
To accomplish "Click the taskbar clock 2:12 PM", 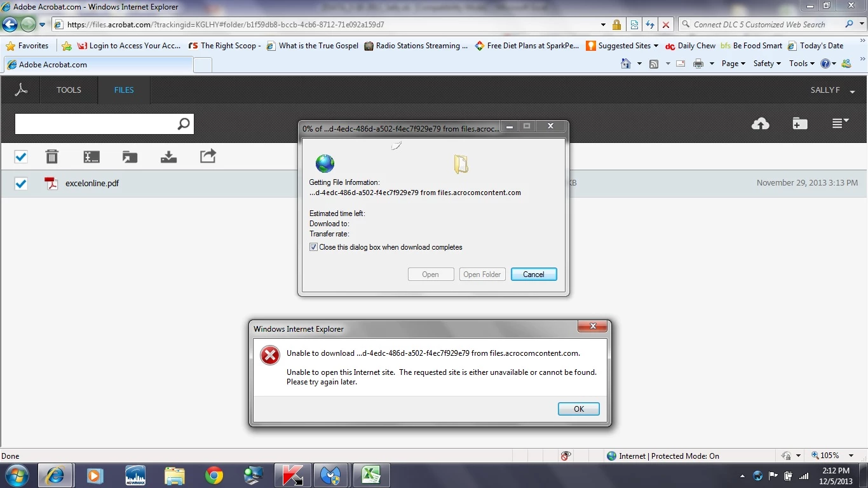I will click(836, 471).
